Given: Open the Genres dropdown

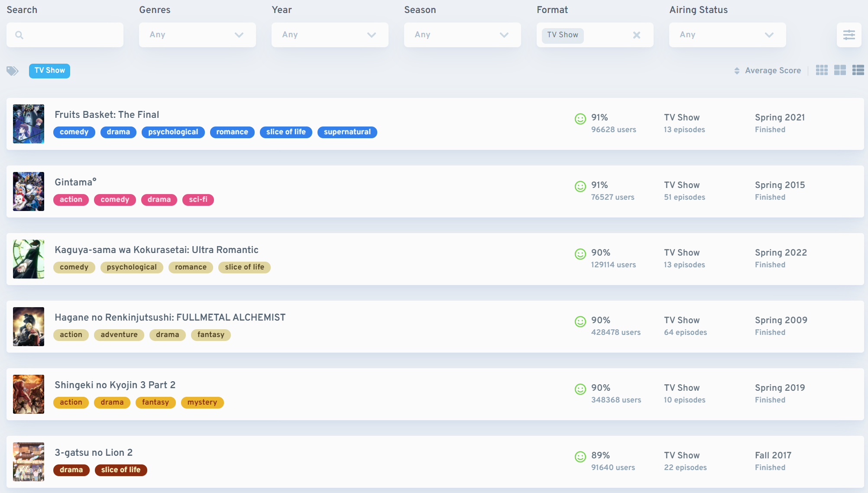Looking at the screenshot, I should click(x=197, y=35).
